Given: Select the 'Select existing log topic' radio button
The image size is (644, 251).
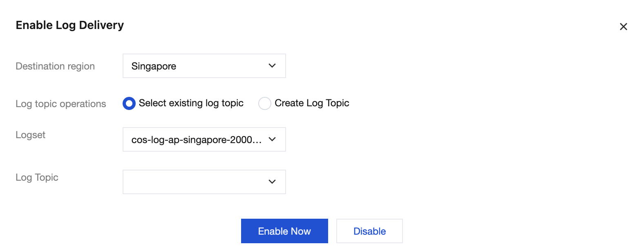Looking at the screenshot, I should tap(129, 103).
